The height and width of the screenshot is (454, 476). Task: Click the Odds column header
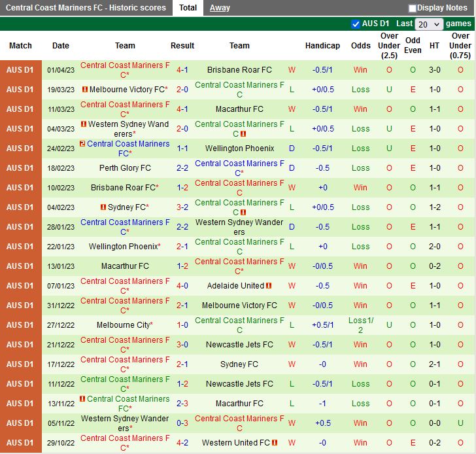(361, 46)
